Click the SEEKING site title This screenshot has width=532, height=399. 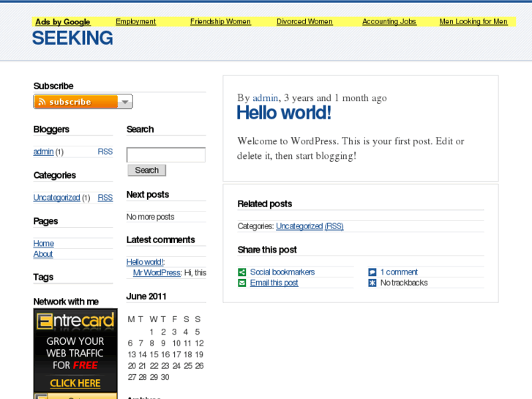pos(72,37)
